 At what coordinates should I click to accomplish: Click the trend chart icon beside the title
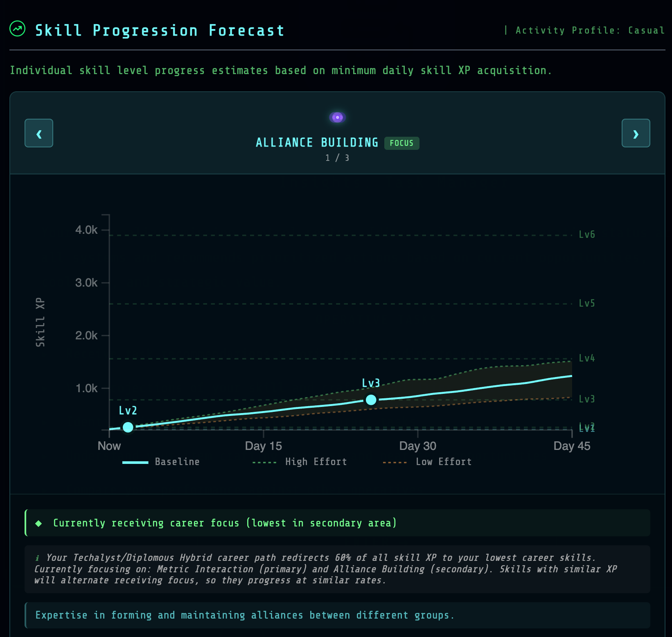tap(18, 29)
